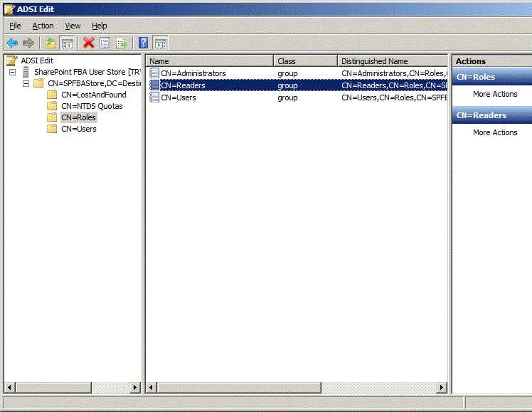Click the SharePoint FBA User Store server icon
This screenshot has height=412, width=532.
tap(26, 72)
